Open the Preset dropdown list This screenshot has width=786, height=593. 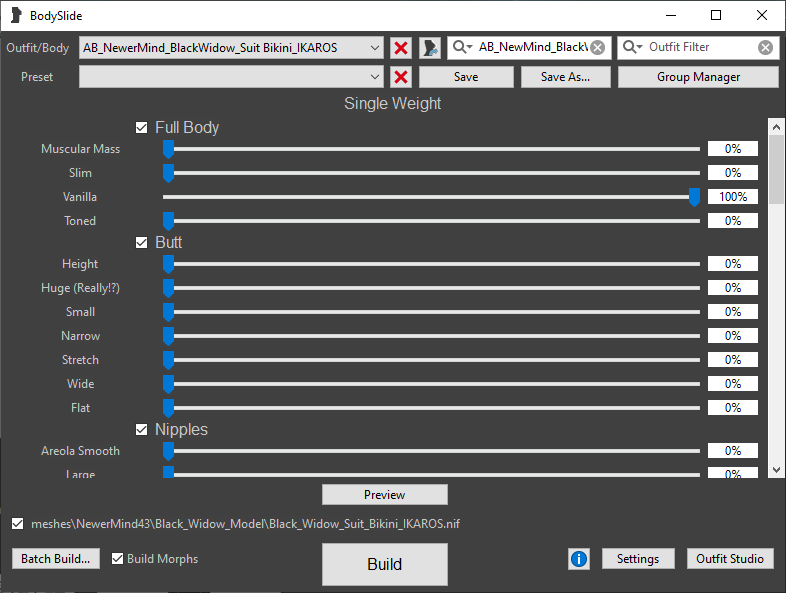375,77
